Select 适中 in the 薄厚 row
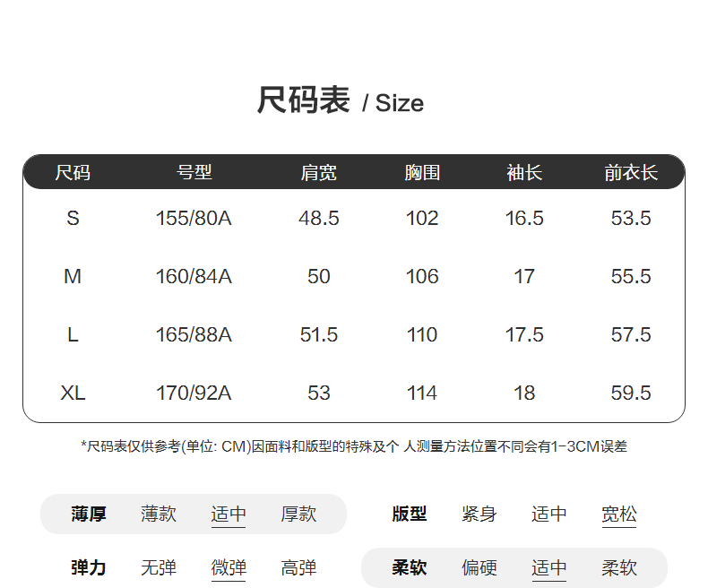 click(229, 514)
